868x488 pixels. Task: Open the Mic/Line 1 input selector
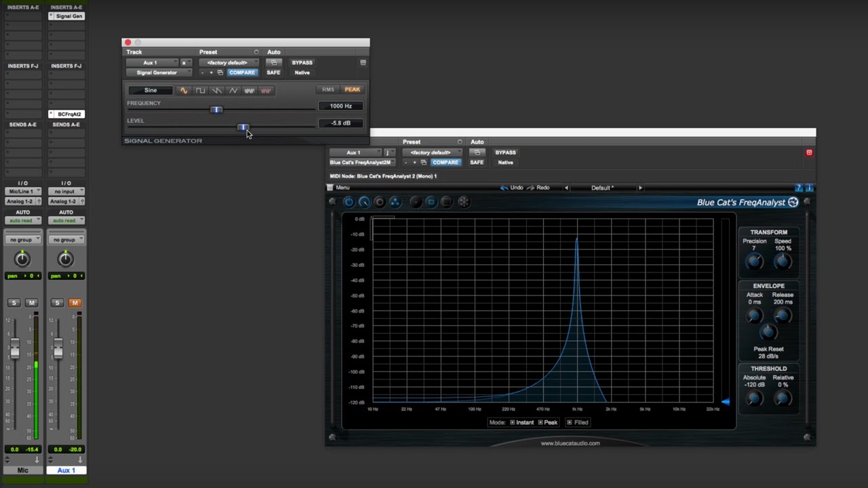tap(23, 191)
